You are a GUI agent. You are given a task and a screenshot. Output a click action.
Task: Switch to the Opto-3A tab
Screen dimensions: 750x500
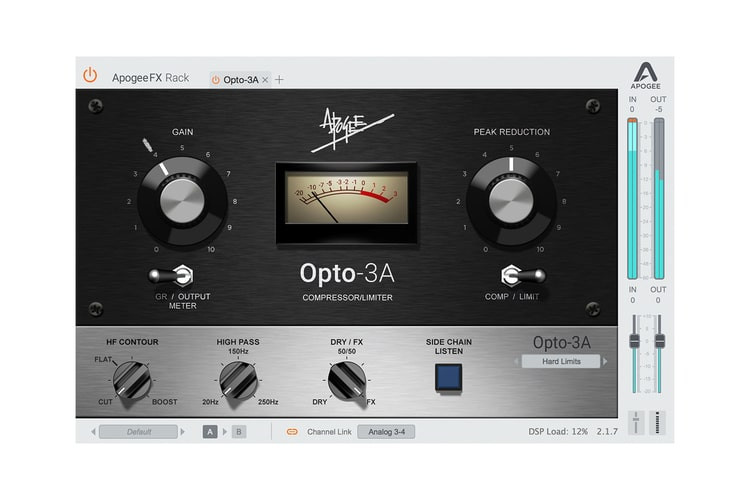coord(240,79)
